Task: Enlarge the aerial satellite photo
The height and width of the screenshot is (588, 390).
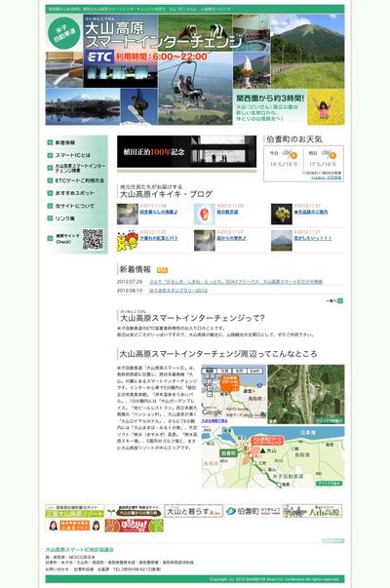Action: pos(306,394)
